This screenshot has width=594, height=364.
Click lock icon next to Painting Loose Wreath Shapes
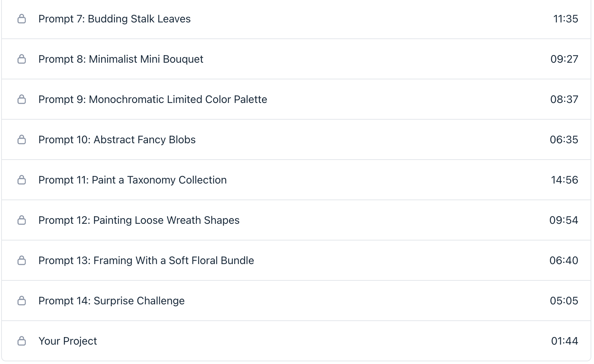(x=22, y=220)
